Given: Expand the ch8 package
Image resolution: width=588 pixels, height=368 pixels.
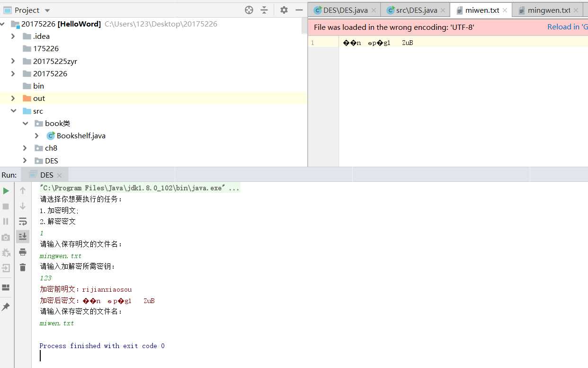Looking at the screenshot, I should (25, 148).
